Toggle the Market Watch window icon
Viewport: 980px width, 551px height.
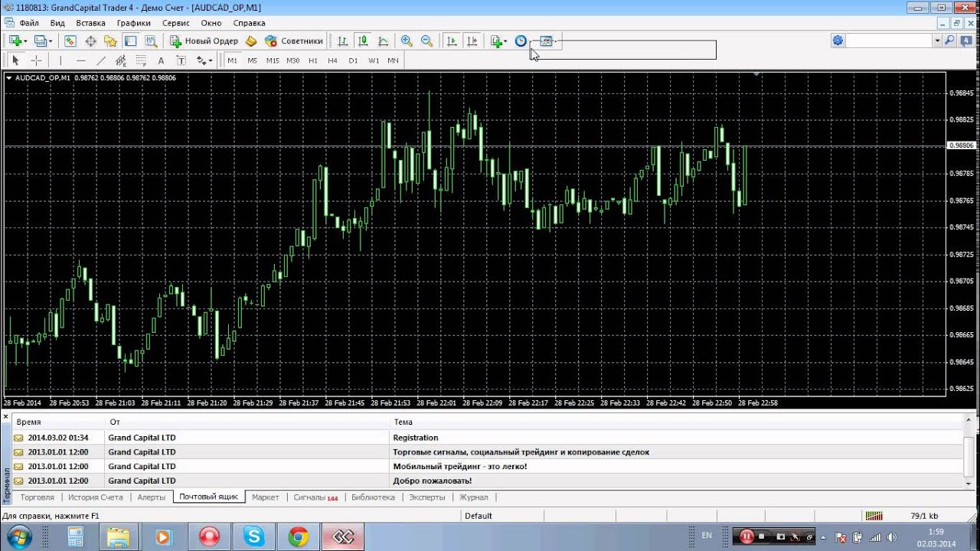70,41
